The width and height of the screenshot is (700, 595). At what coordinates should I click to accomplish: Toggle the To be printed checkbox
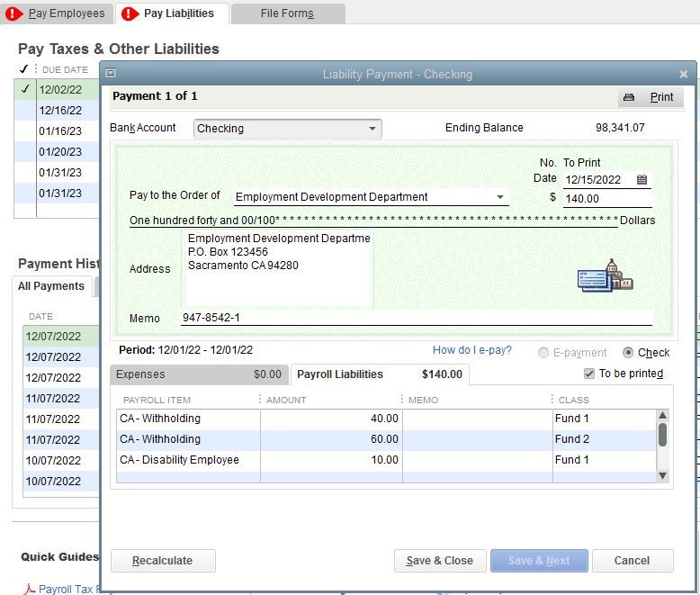tap(588, 374)
